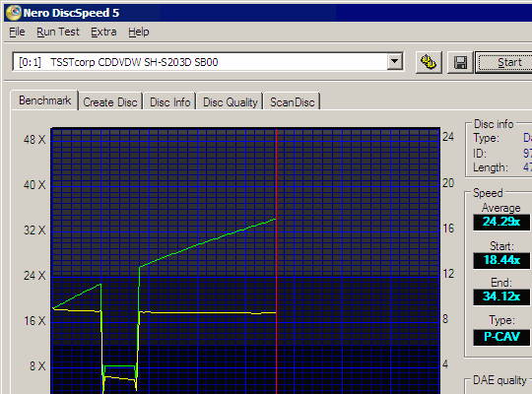Click the right axis label 24
This screenshot has height=394, width=532.
click(x=448, y=137)
